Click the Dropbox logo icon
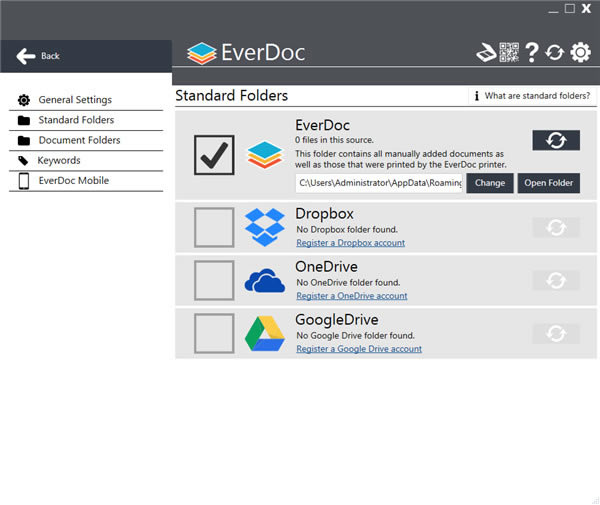 [x=265, y=227]
